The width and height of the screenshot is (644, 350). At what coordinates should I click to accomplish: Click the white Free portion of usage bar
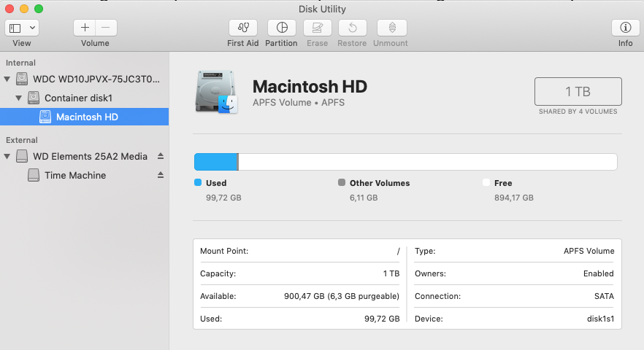(428, 162)
